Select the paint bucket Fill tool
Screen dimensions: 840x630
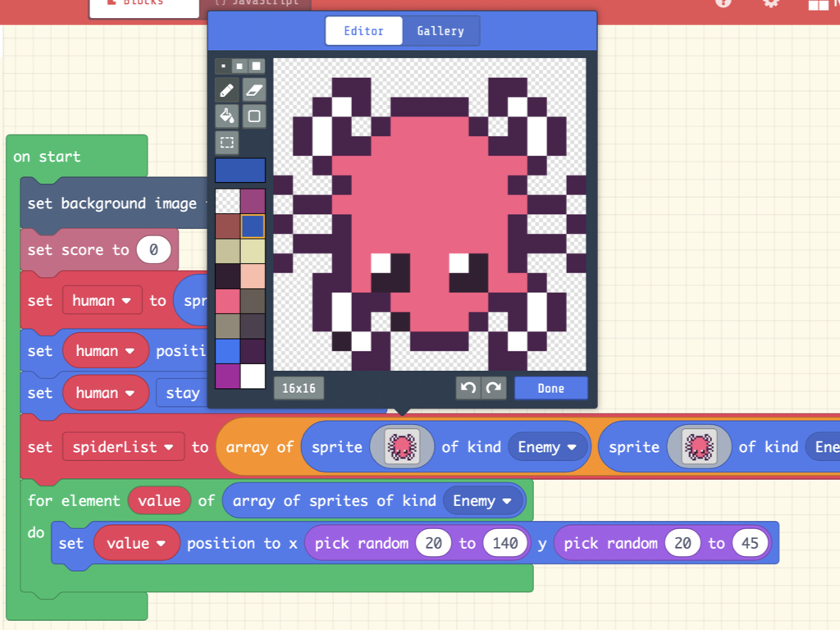226,116
